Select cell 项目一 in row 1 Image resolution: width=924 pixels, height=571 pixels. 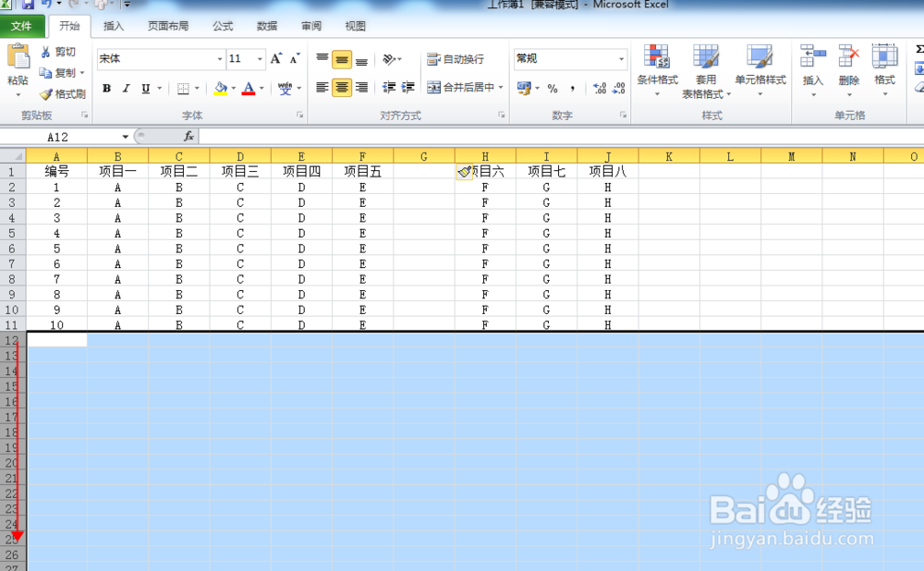[118, 172]
